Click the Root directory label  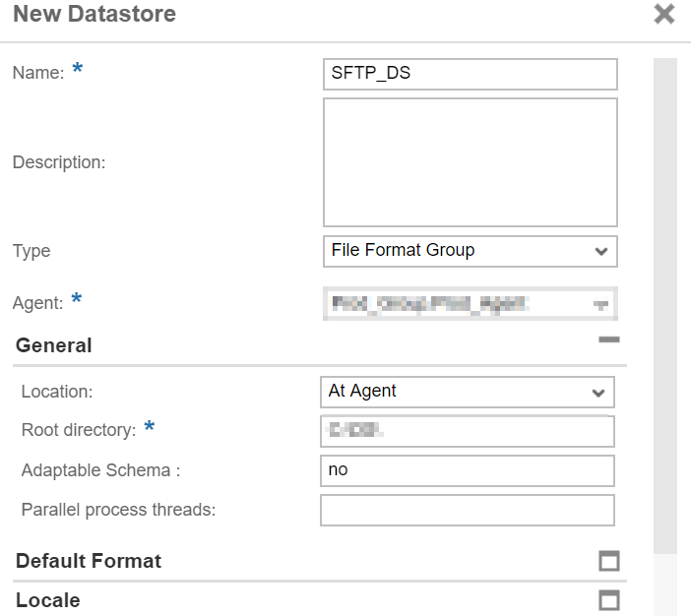[79, 430]
